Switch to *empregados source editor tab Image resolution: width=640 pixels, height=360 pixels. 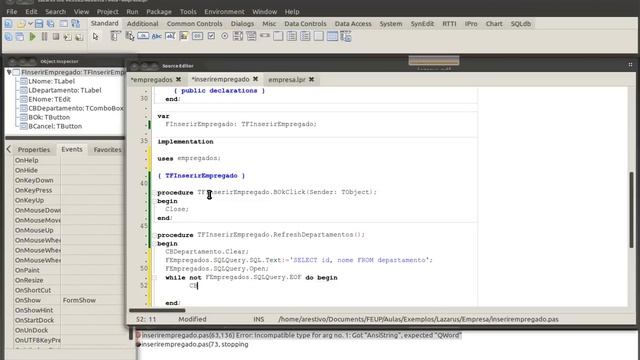[x=151, y=80]
